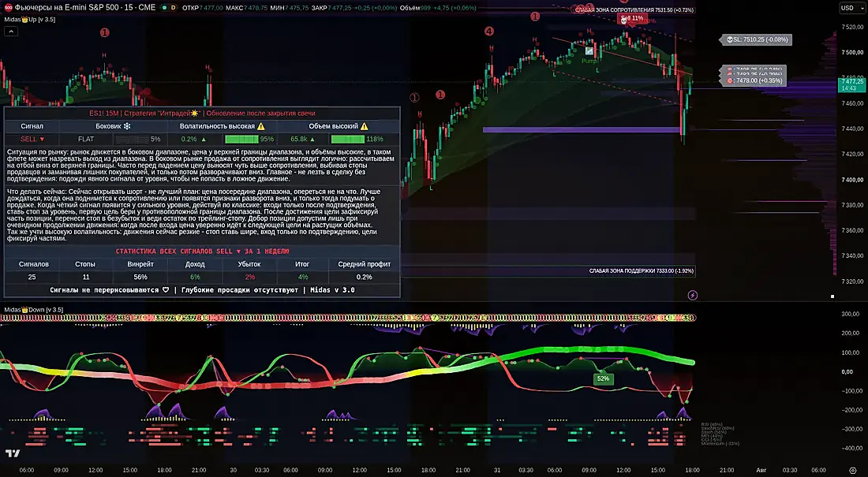Select the SL: 7510.25 stop-loss label
Screen dimensions: 868x477
coord(756,40)
